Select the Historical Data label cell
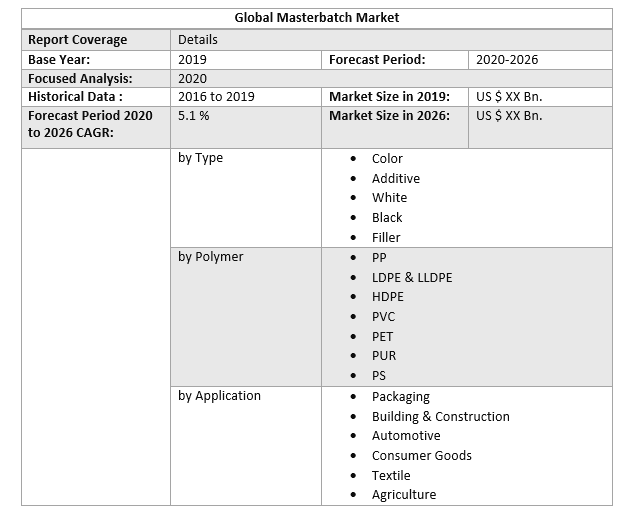 pos(76,97)
